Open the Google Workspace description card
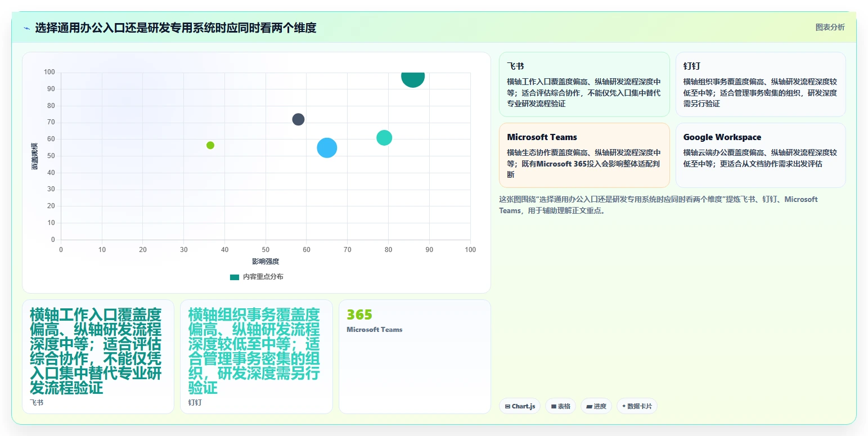The image size is (868, 436). [761, 155]
